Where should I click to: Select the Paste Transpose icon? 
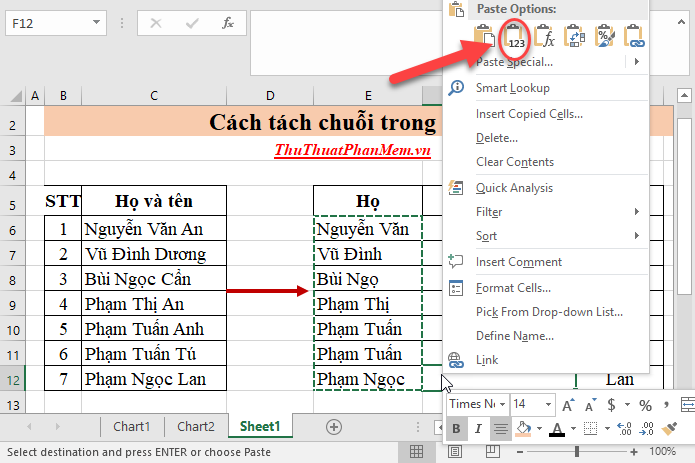[575, 38]
